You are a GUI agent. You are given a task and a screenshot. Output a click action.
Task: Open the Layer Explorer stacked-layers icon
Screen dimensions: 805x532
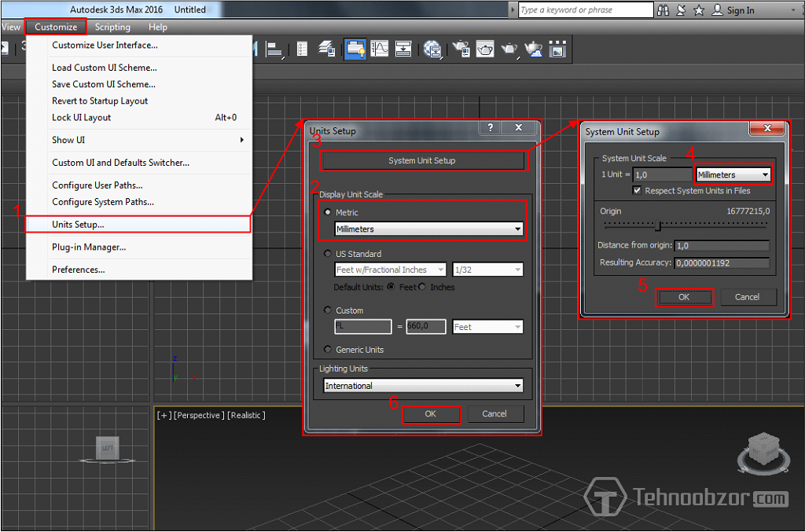point(326,49)
